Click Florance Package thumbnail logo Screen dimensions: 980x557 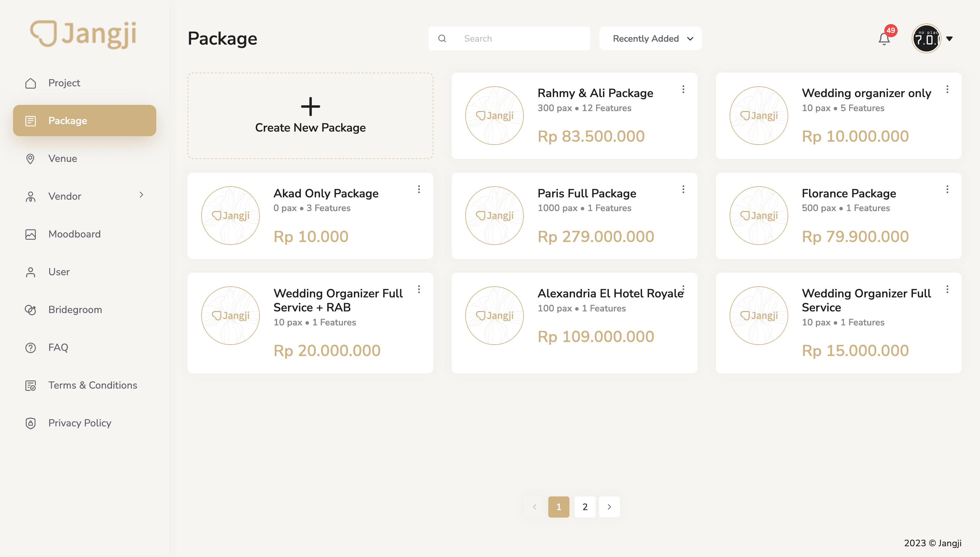(x=759, y=216)
